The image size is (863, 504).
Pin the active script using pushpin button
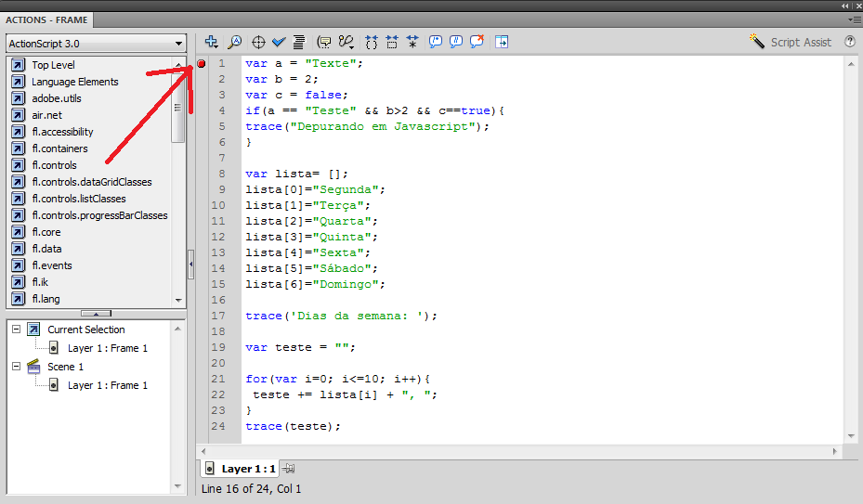pos(289,469)
